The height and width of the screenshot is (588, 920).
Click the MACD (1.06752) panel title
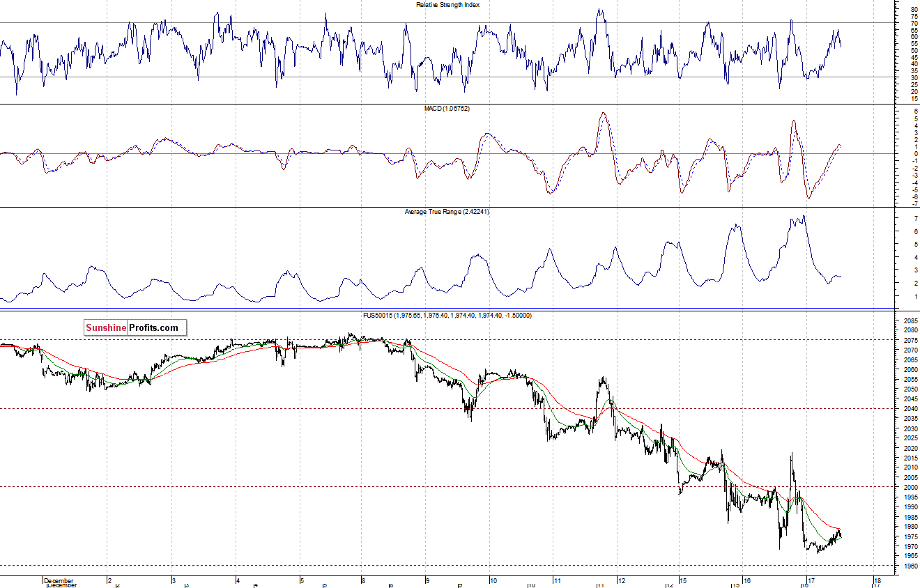pyautogui.click(x=447, y=109)
